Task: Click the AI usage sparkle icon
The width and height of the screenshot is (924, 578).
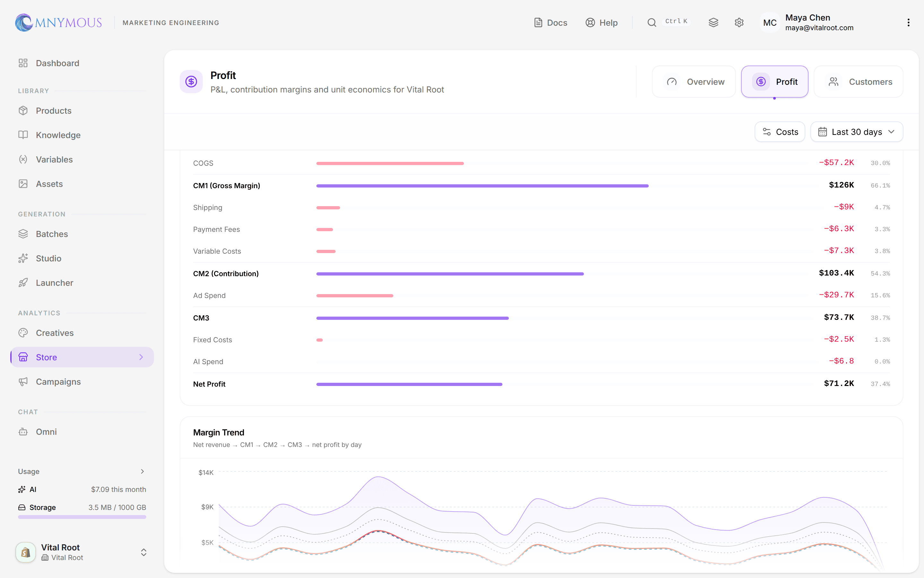Action: click(22, 489)
